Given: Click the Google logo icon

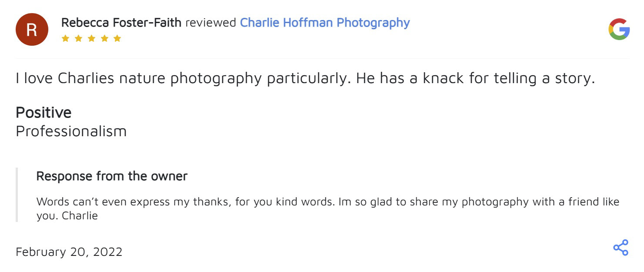Looking at the screenshot, I should pos(619,29).
